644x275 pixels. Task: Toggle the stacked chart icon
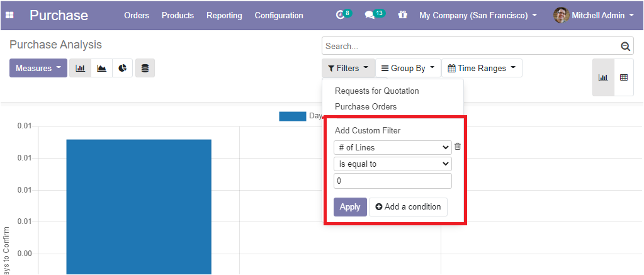145,68
